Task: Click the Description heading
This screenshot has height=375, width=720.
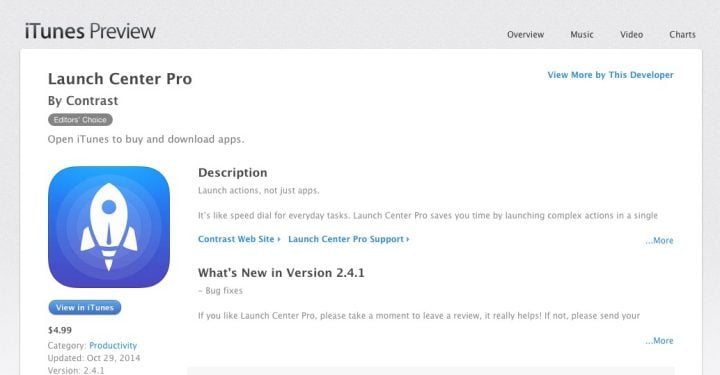Action: [x=232, y=173]
